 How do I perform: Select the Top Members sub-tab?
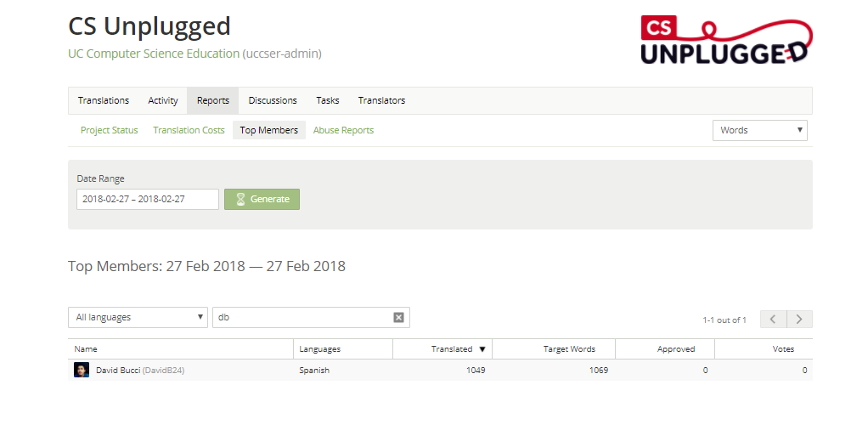[269, 130]
